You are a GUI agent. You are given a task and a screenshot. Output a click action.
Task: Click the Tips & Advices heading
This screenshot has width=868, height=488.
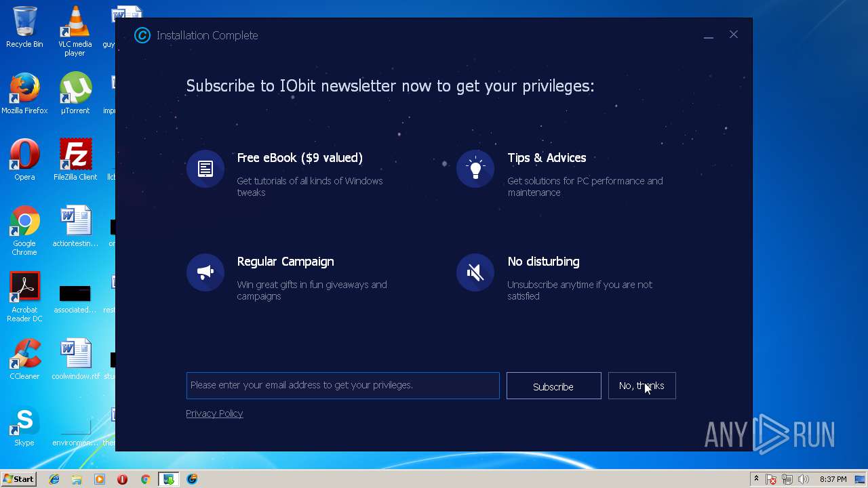(547, 158)
